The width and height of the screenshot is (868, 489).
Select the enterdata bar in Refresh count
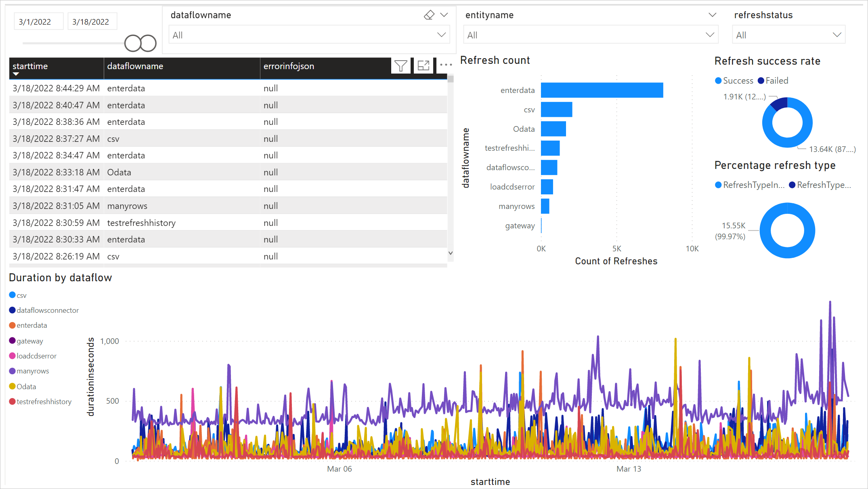coord(602,90)
